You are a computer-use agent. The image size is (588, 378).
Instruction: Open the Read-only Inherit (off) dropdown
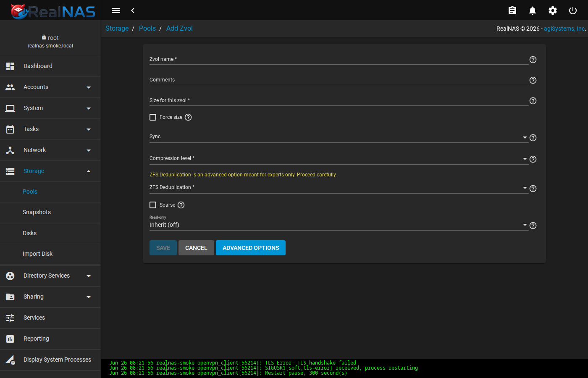339,225
